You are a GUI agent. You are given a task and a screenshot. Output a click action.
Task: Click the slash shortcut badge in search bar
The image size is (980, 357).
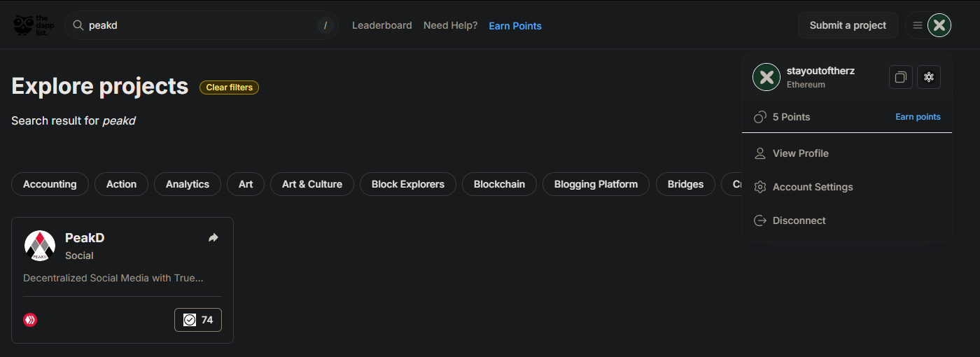pos(325,25)
